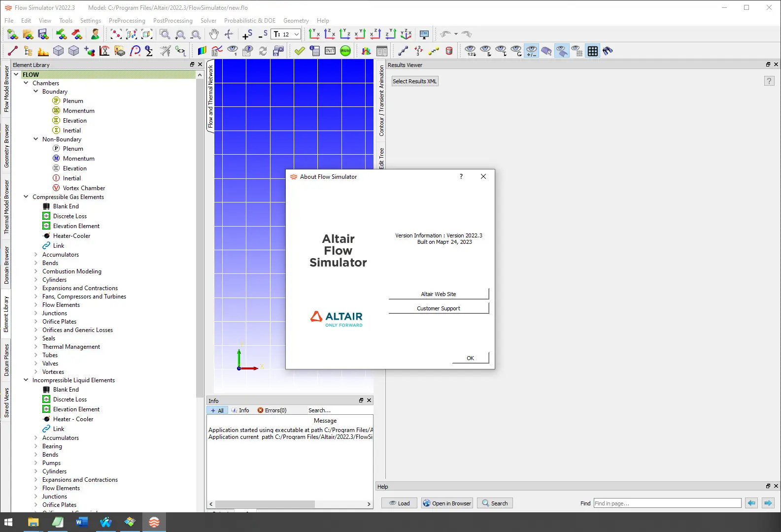The height and width of the screenshot is (532, 781).
Task: Open the PostProcessing menu
Action: coord(173,21)
